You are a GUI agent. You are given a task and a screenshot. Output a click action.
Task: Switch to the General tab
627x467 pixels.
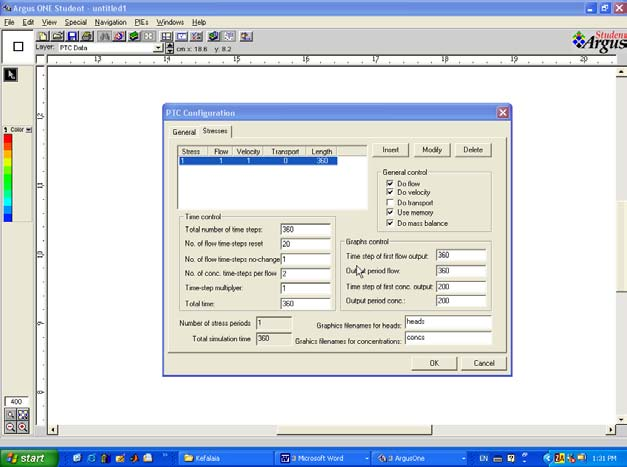pyautogui.click(x=184, y=132)
